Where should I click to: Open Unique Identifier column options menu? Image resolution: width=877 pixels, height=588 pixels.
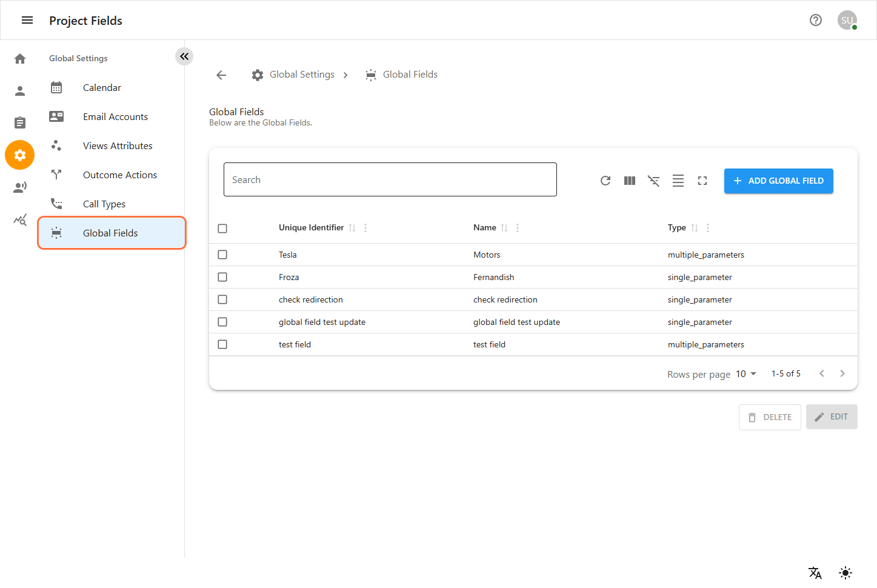[x=365, y=228]
